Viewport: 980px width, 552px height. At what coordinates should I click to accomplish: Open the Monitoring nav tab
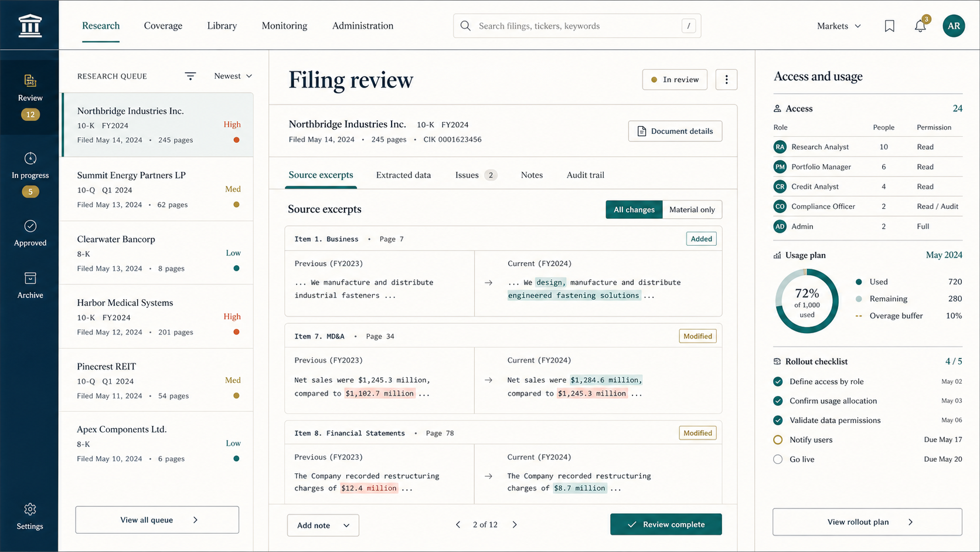pos(284,26)
